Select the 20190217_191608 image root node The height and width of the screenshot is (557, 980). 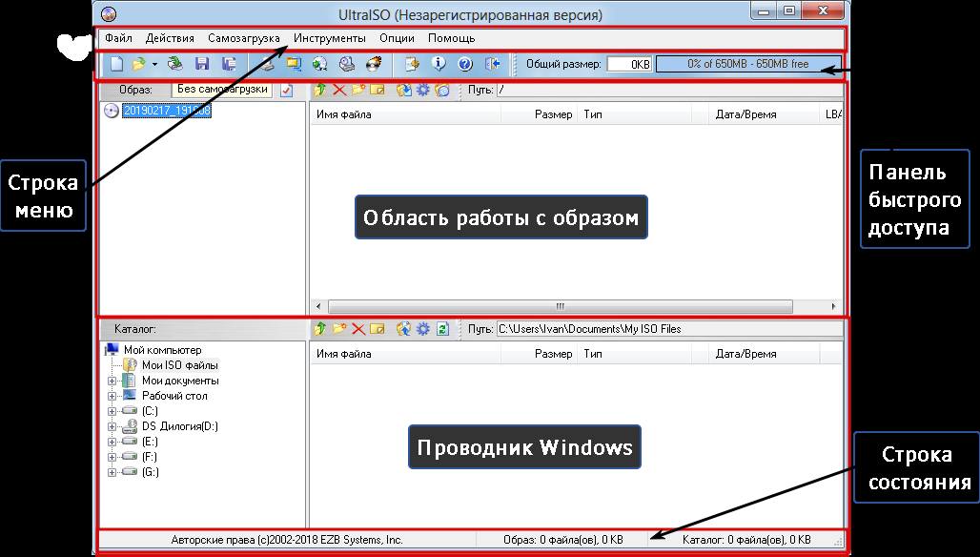click(167, 111)
